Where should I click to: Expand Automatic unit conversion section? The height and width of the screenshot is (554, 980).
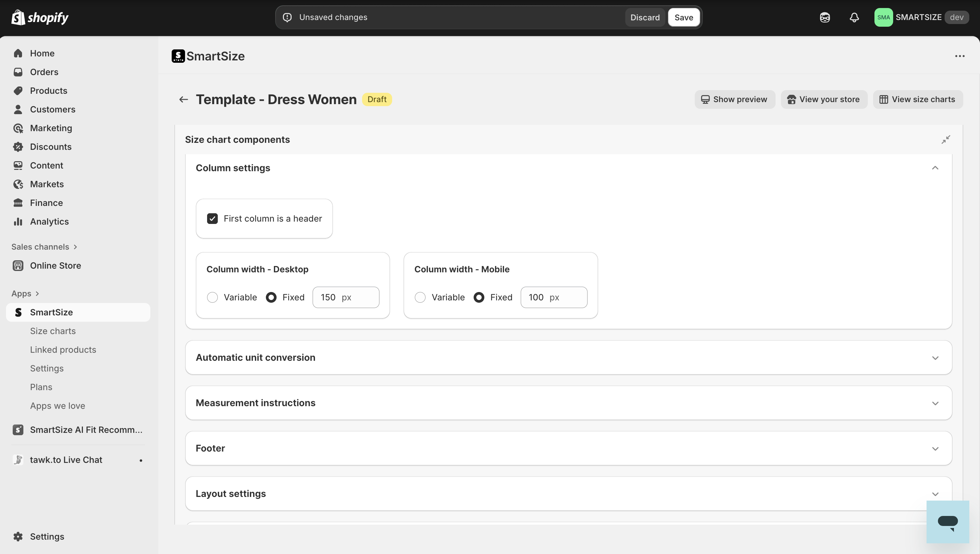click(x=935, y=358)
